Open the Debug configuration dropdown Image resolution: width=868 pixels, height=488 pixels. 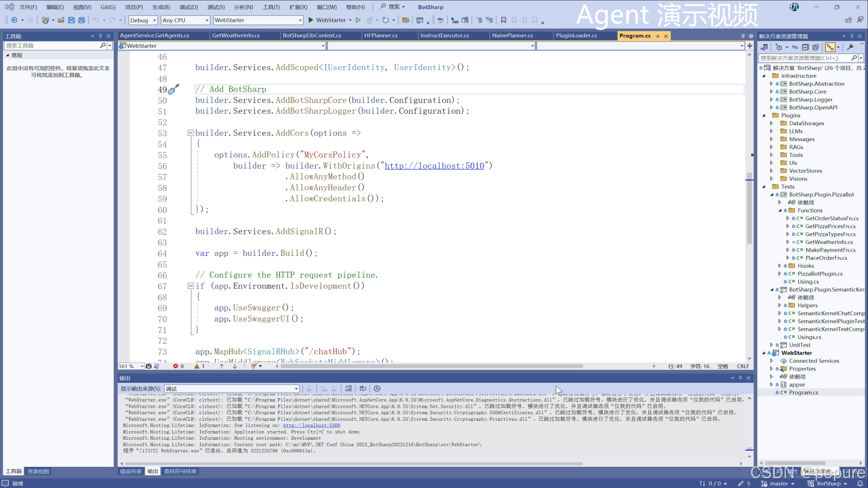[x=143, y=20]
